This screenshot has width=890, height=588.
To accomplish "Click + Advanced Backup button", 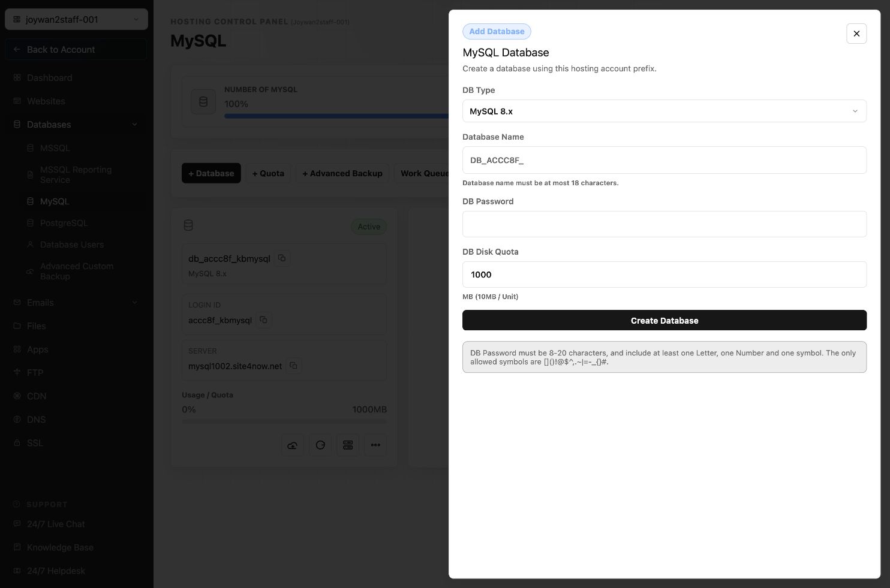I will tap(342, 173).
